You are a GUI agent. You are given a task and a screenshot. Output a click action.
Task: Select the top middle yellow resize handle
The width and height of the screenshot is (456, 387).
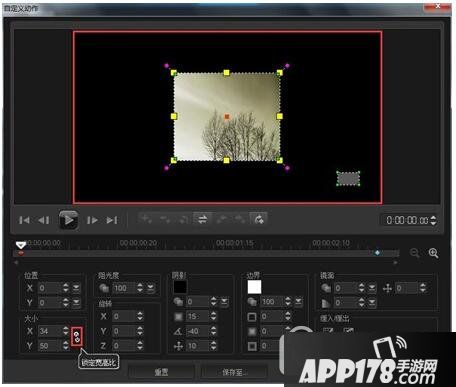pyautogui.click(x=227, y=72)
